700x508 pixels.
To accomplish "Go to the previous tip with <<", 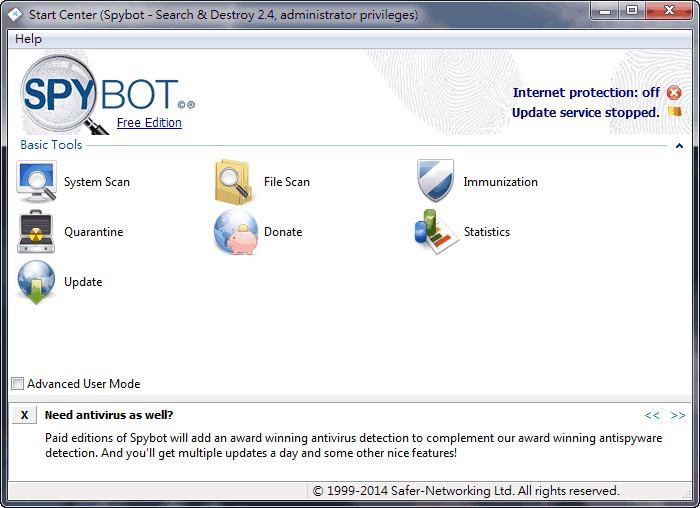I will point(652,416).
